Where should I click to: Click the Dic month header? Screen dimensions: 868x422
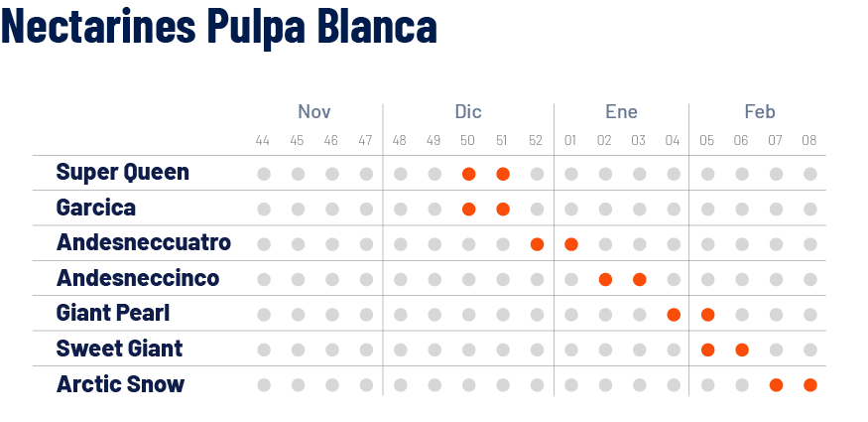468,112
